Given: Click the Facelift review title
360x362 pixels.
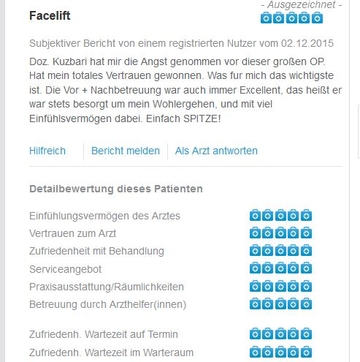Looking at the screenshot, I should point(50,16).
